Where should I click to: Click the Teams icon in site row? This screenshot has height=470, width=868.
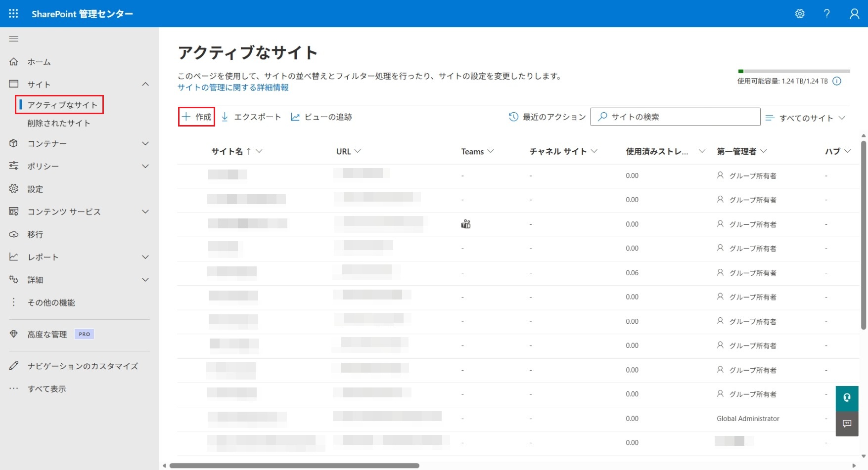click(466, 224)
